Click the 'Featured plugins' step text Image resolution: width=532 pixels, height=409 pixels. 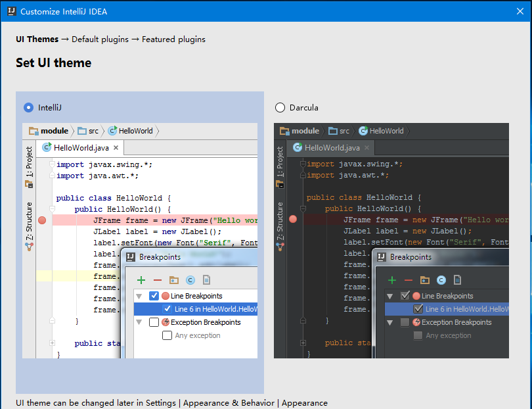point(173,39)
